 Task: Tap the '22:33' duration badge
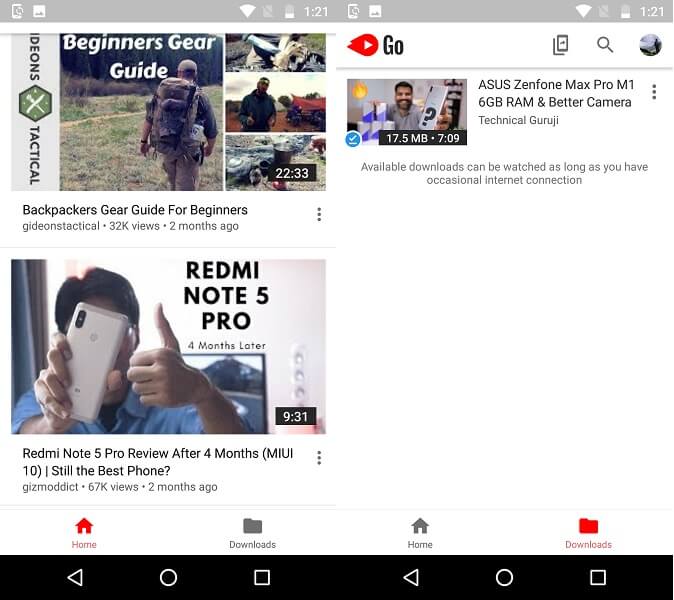(x=292, y=173)
